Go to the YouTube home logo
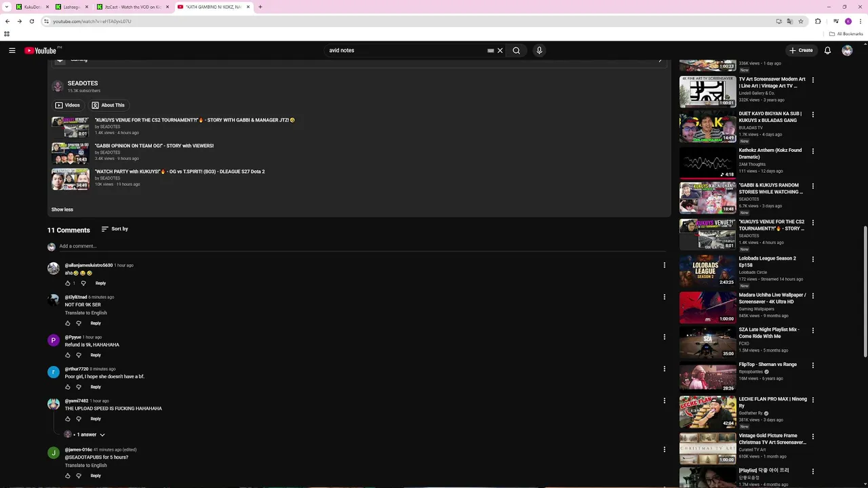Screen dimensions: 868x488 (x=40, y=50)
